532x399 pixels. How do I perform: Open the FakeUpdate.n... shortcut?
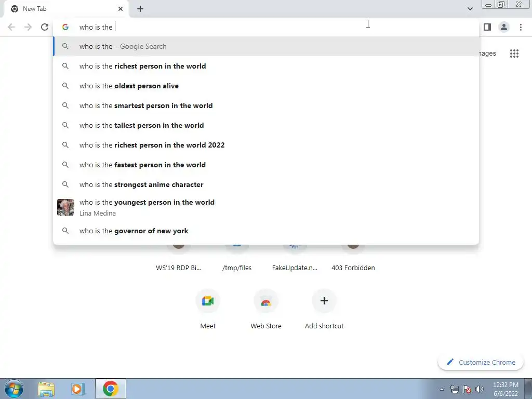[x=295, y=258]
